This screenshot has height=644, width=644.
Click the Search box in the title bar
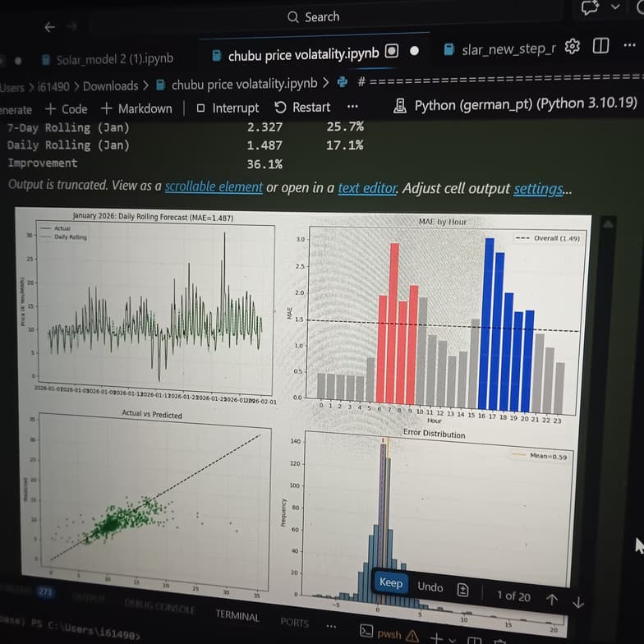(x=315, y=16)
